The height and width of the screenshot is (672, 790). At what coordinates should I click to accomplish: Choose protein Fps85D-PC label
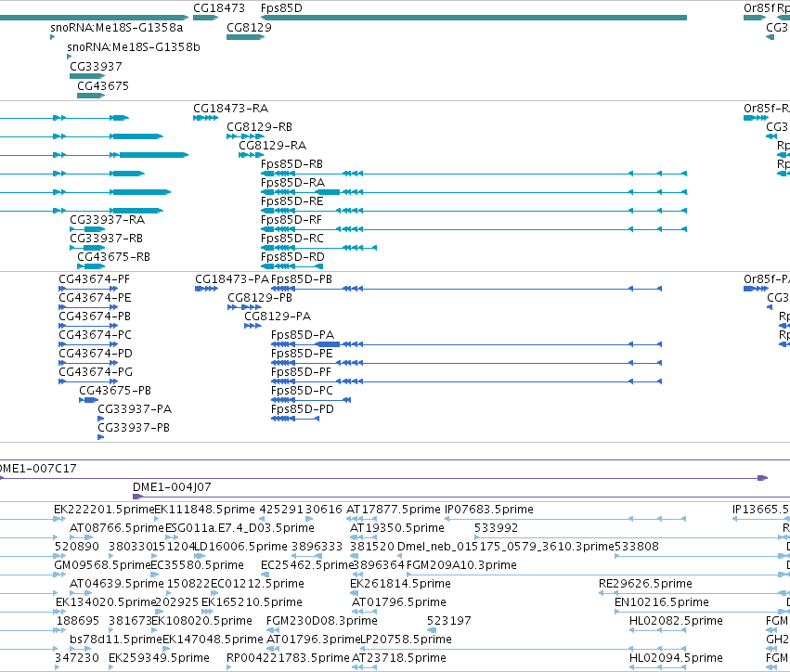(302, 391)
